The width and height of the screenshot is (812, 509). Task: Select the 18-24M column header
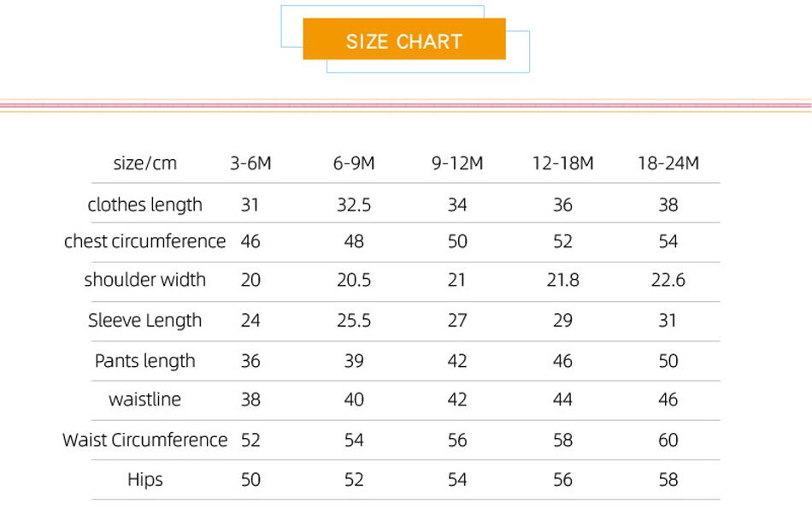pyautogui.click(x=668, y=163)
